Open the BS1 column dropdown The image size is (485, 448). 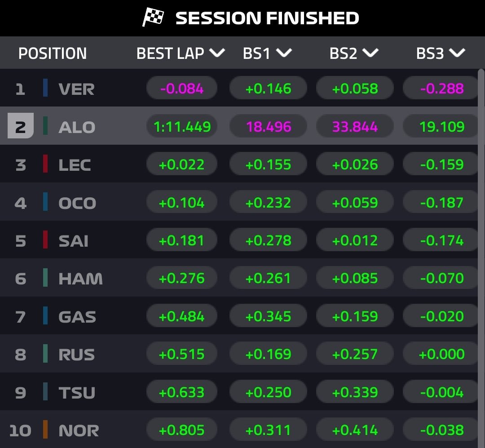[x=284, y=53]
